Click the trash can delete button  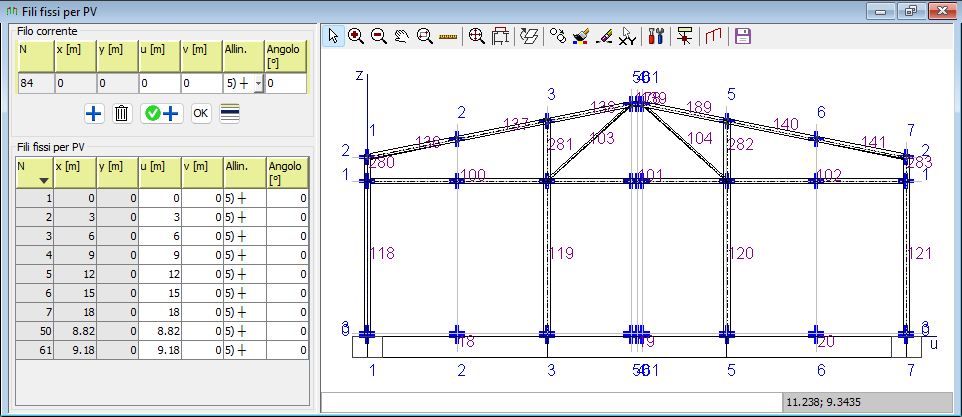click(122, 113)
